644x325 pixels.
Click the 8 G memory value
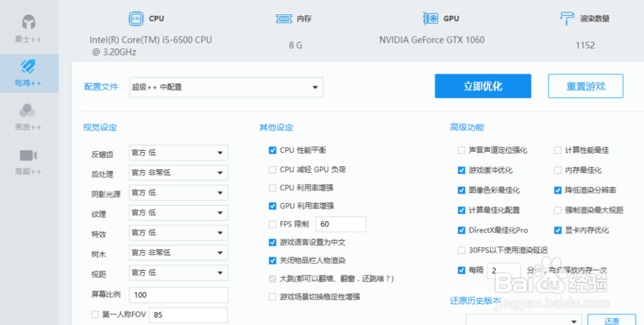(296, 45)
